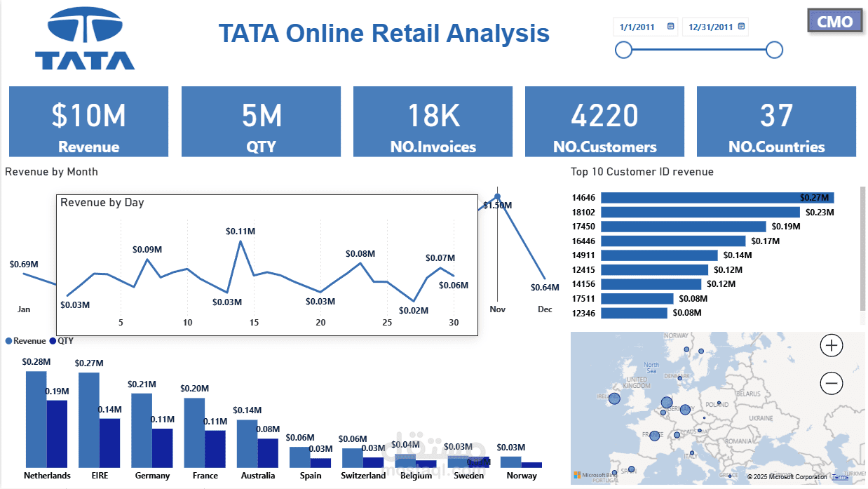868x489 pixels.
Task: Click the Switzerland revenue bar
Action: [x=352, y=458]
